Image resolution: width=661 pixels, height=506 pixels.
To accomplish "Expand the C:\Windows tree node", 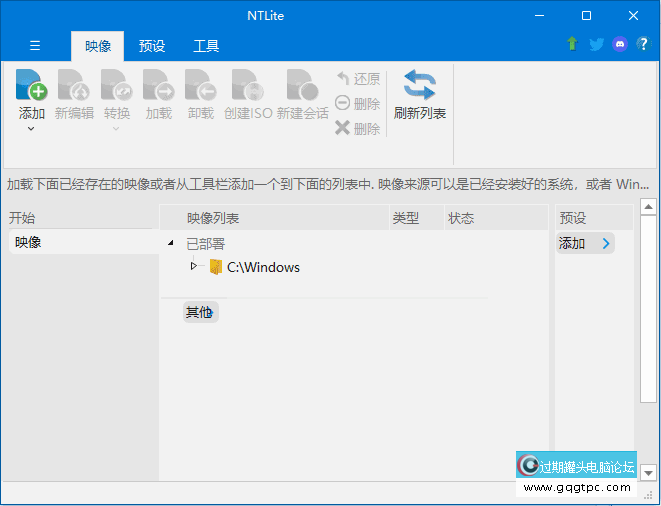I will tap(194, 266).
